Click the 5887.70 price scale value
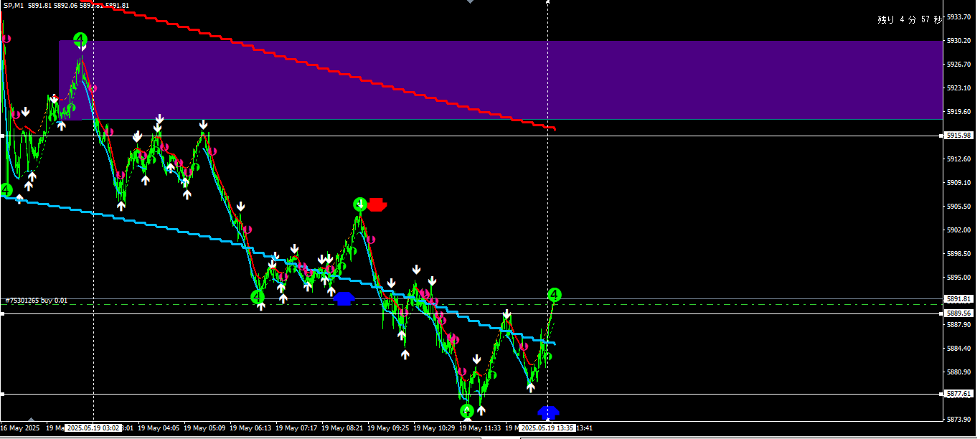Image resolution: width=980 pixels, height=439 pixels. click(960, 325)
